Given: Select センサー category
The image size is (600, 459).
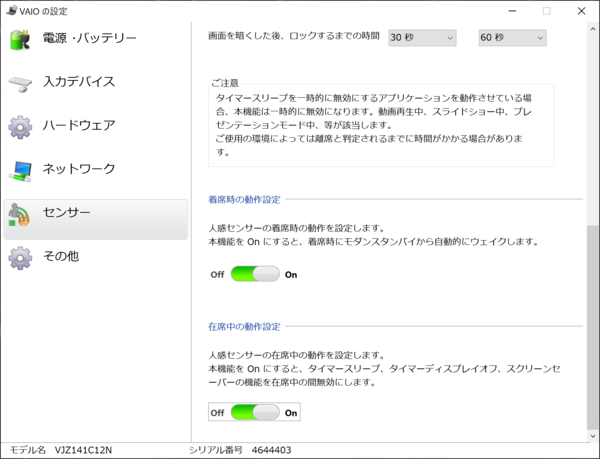Looking at the screenshot, I should click(96, 219).
